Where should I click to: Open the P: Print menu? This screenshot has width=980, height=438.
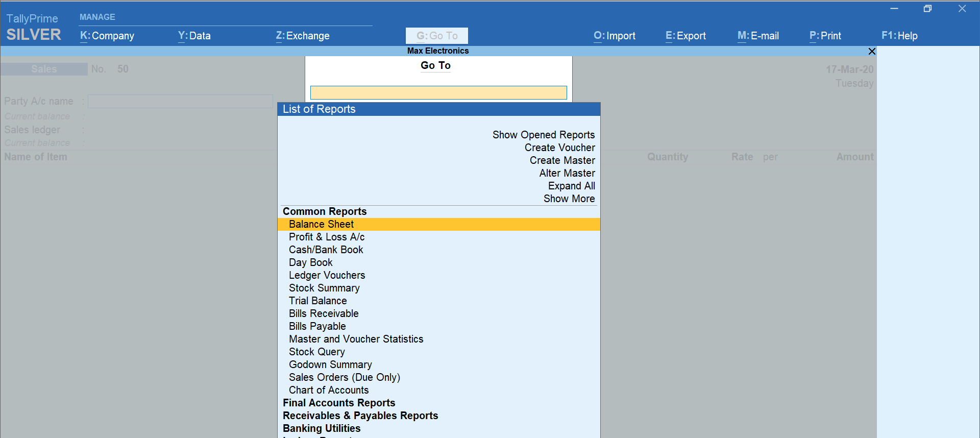pos(825,36)
